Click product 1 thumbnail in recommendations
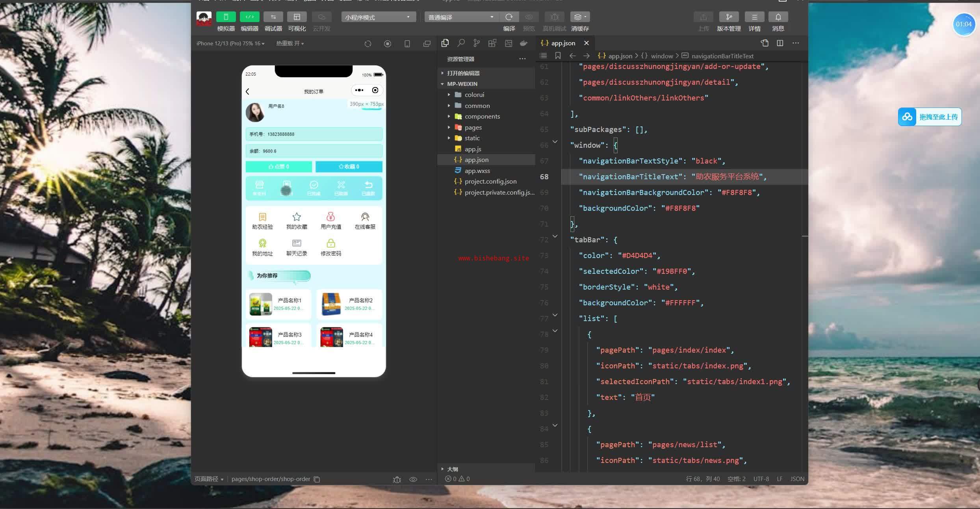This screenshot has width=980, height=509. pos(260,304)
